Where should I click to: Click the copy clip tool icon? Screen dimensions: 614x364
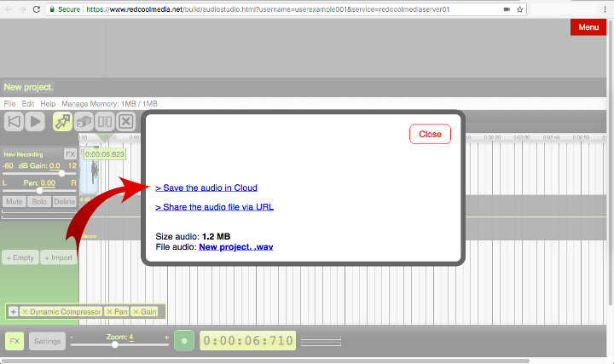(x=84, y=122)
